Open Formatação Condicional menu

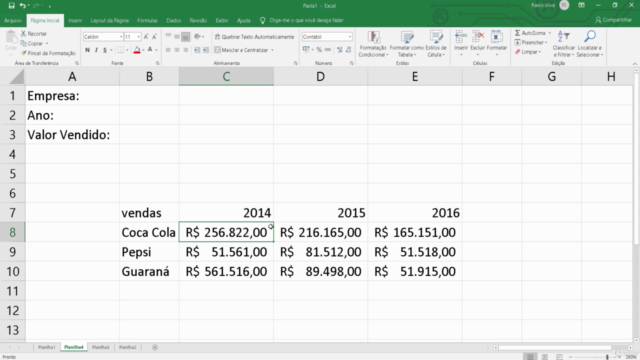pos(373,44)
